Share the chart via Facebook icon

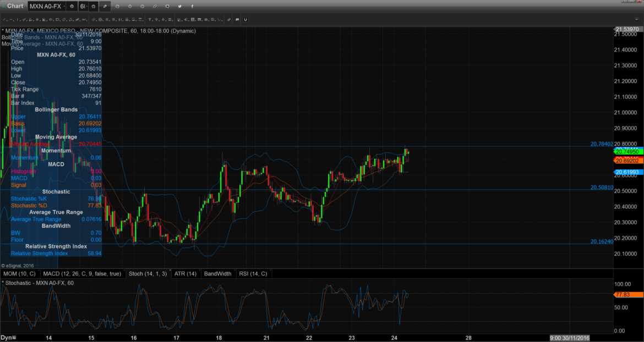[192, 6]
